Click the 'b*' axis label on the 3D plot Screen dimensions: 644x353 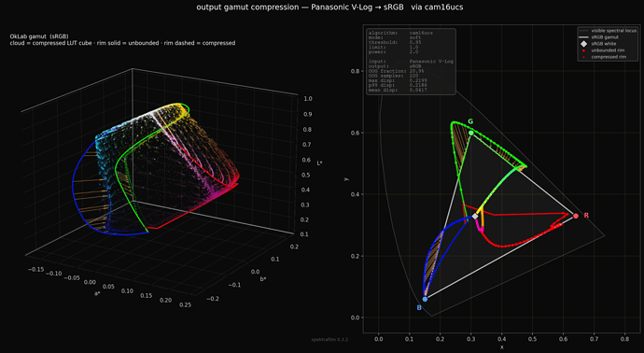point(263,279)
